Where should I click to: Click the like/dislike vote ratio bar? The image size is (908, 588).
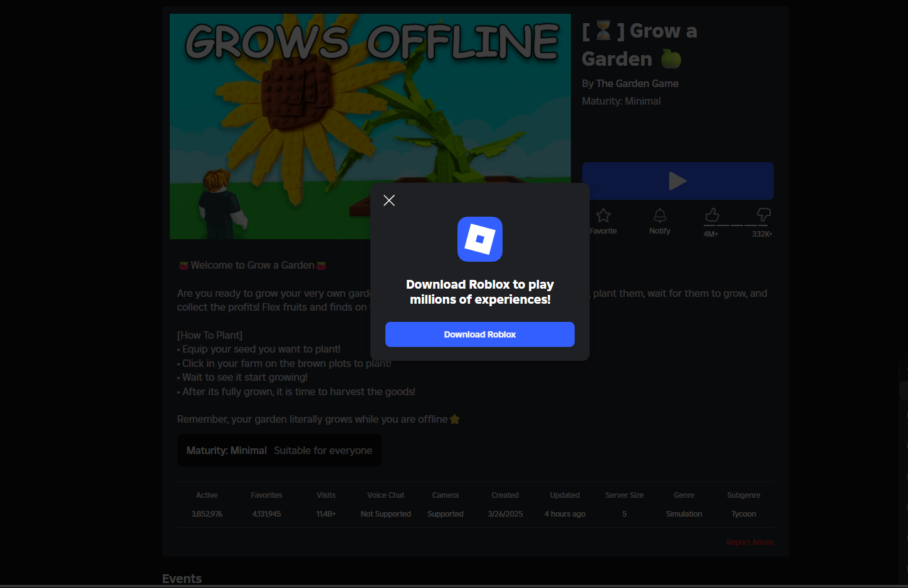point(736,225)
